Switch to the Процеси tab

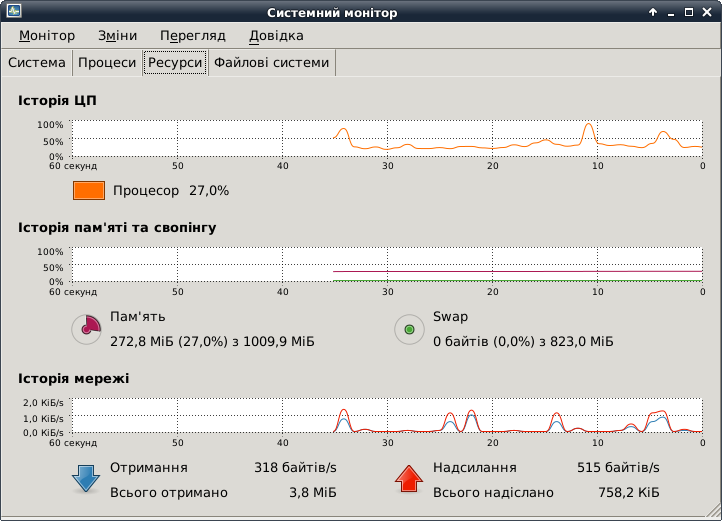(107, 63)
